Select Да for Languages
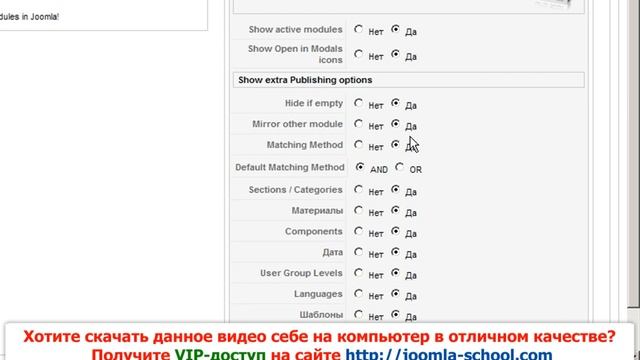 [x=395, y=293]
